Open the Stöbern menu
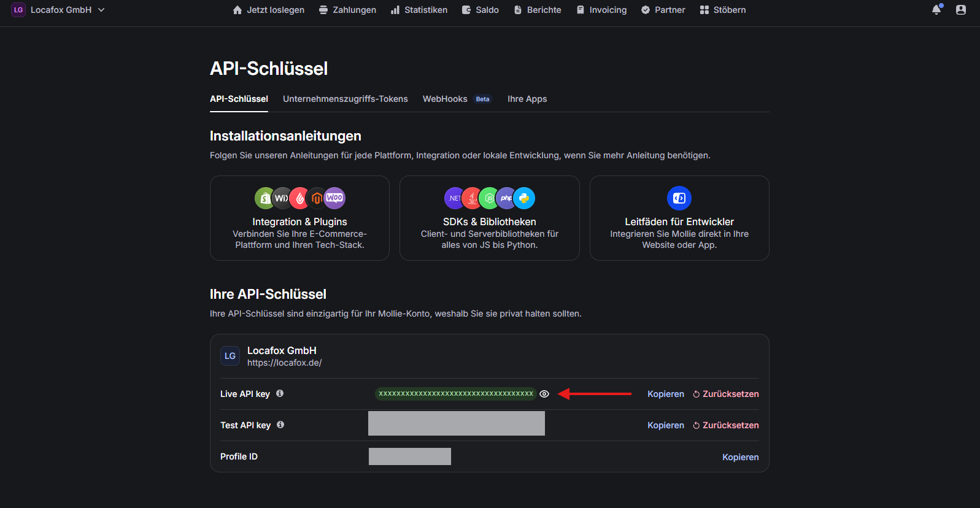Screen dimensions: 980x508 pos(723,10)
